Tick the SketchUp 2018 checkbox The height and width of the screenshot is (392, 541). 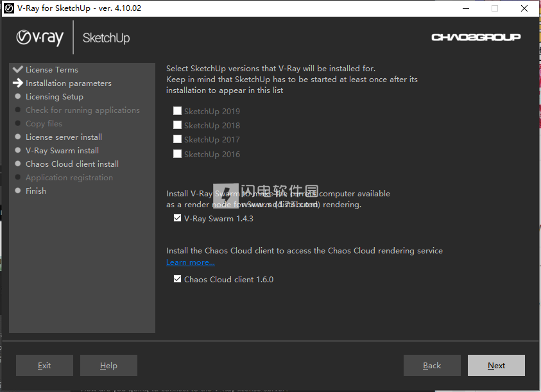(177, 125)
